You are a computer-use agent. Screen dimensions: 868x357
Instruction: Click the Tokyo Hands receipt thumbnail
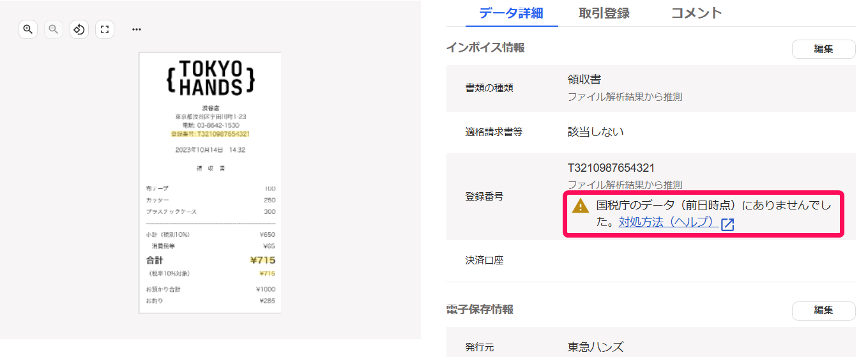[x=209, y=183]
